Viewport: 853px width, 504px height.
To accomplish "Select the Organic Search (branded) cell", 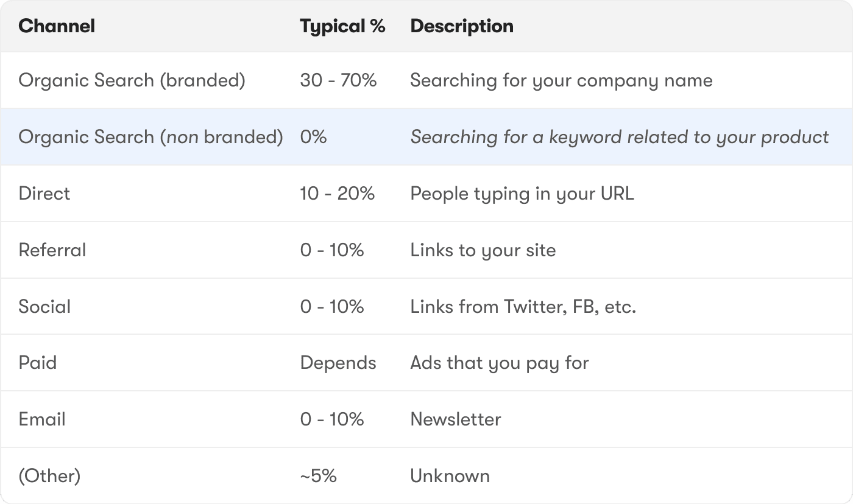I will click(132, 80).
